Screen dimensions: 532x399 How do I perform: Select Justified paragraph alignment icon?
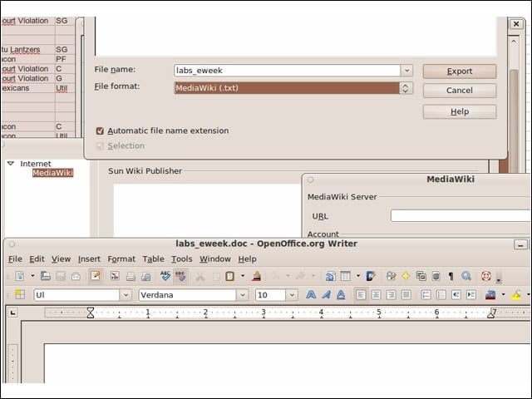pyautogui.click(x=406, y=295)
